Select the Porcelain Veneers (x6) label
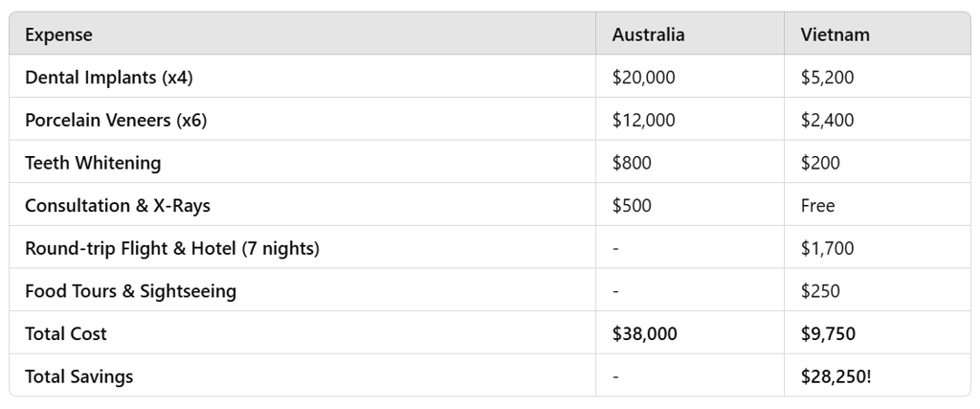Viewport: 980px width, 409px height. pos(115,121)
